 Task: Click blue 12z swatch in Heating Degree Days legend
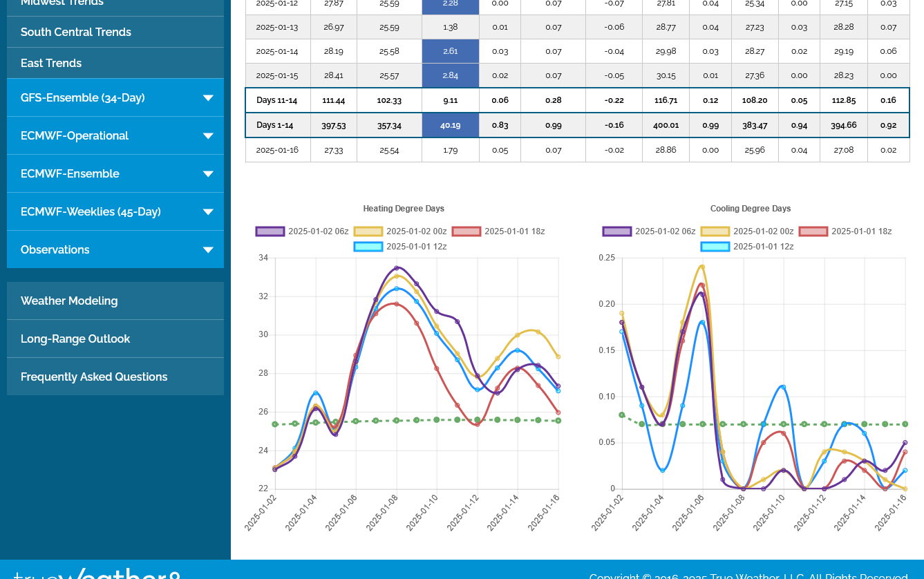tap(368, 247)
